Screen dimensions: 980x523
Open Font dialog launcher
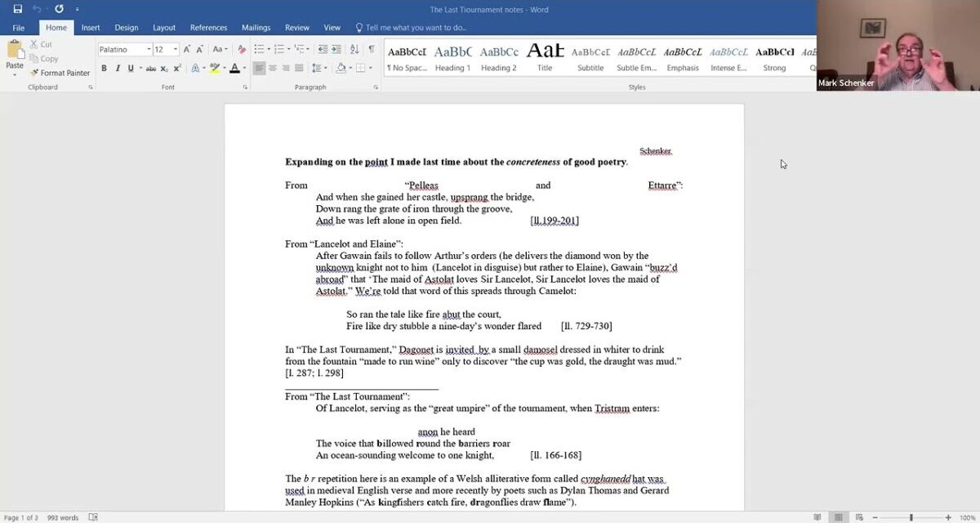click(x=245, y=87)
